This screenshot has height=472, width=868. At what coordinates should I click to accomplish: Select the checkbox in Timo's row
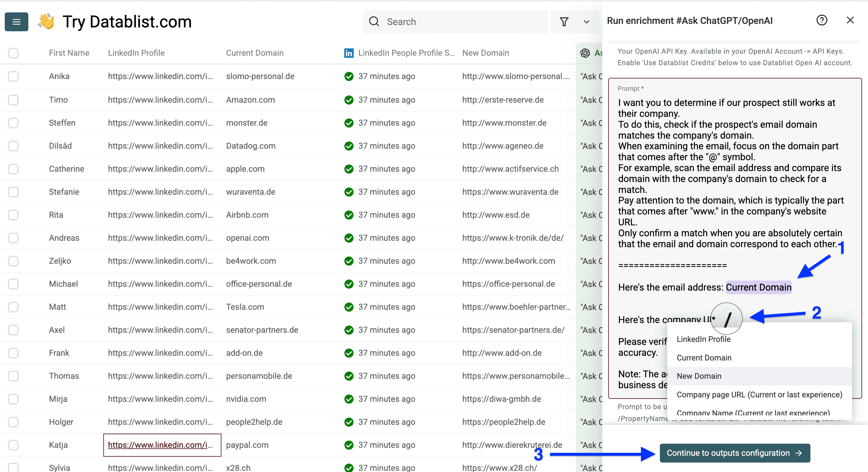pyautogui.click(x=13, y=100)
